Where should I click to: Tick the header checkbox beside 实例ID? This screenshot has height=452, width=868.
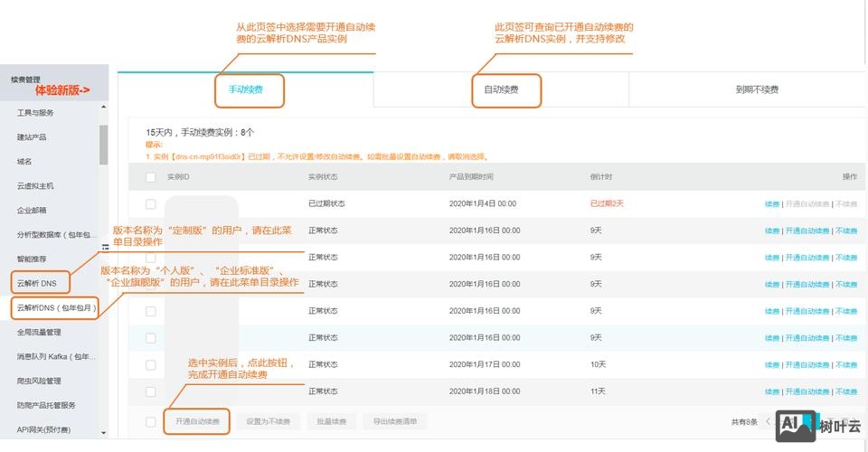(x=151, y=177)
